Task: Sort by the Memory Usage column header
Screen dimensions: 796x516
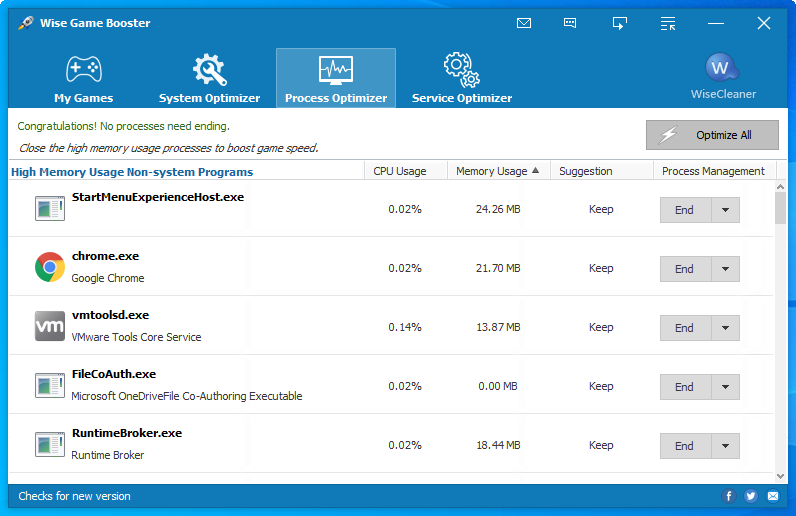Action: coord(497,171)
